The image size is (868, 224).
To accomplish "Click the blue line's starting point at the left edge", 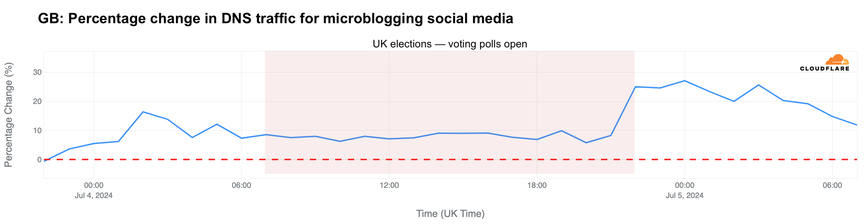I will click(45, 161).
